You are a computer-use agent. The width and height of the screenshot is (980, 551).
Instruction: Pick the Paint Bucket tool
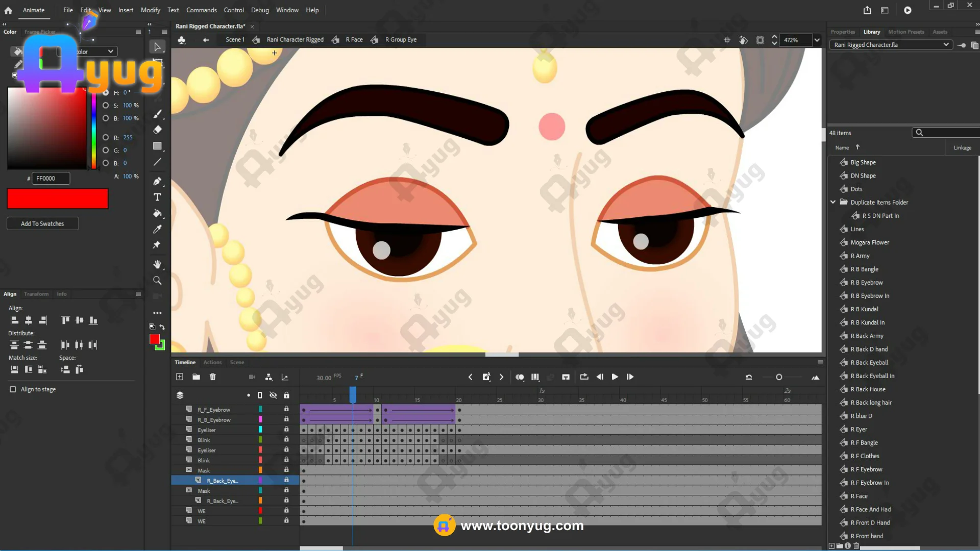pos(157,213)
